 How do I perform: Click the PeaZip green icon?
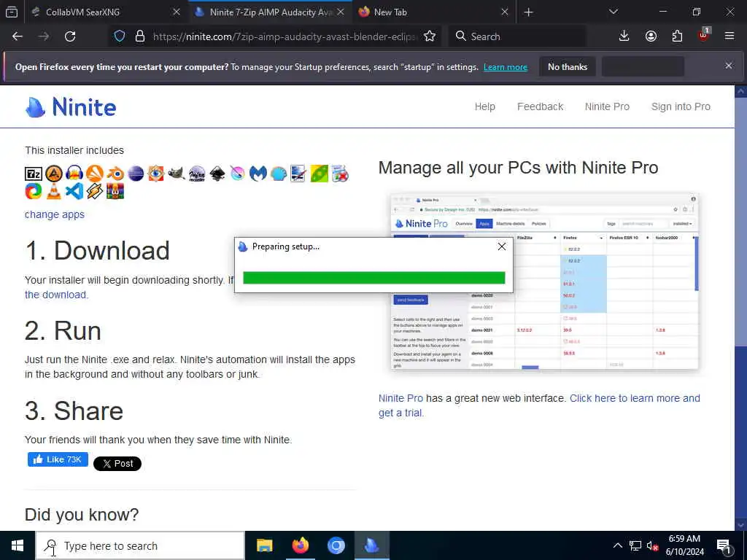click(x=320, y=174)
